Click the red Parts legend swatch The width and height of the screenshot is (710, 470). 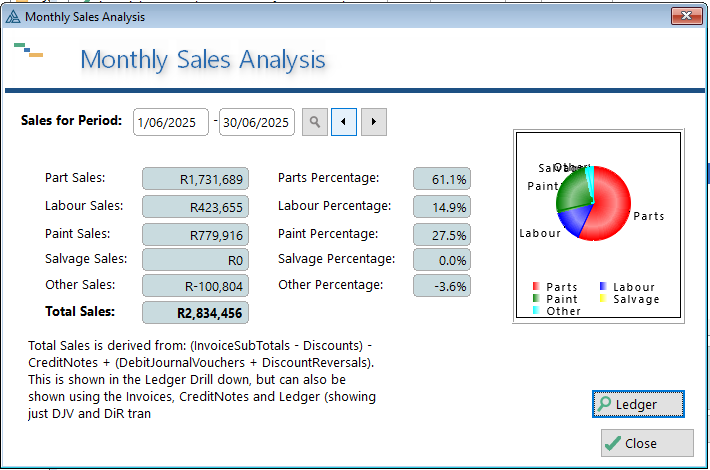point(536,286)
